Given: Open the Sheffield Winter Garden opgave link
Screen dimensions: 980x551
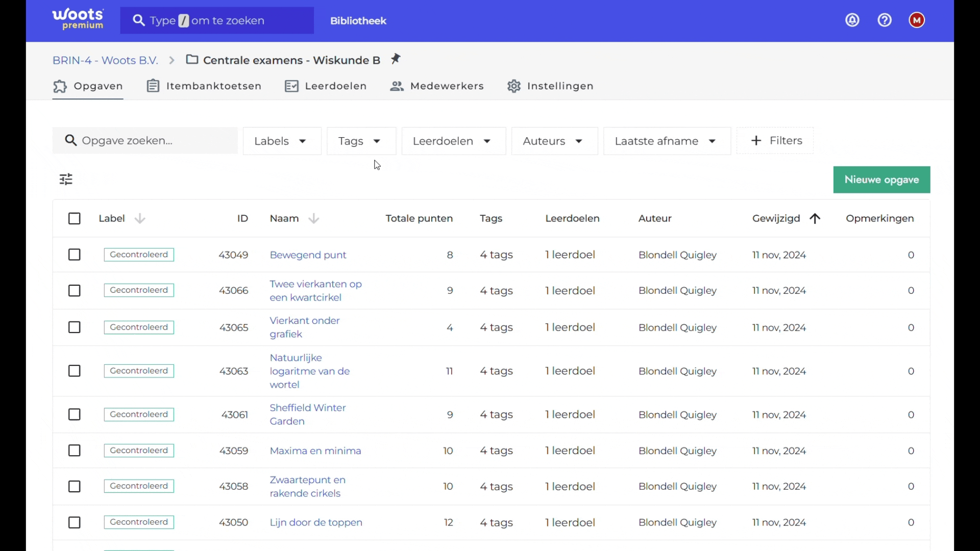Looking at the screenshot, I should (x=308, y=415).
